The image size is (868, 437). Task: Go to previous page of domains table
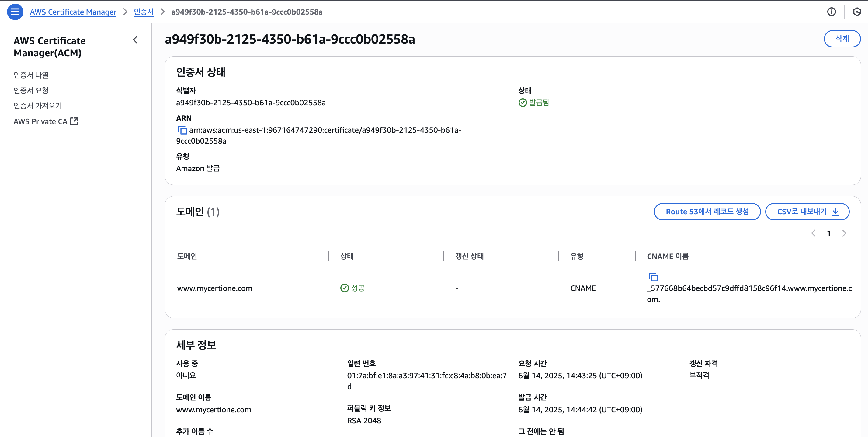(x=814, y=233)
